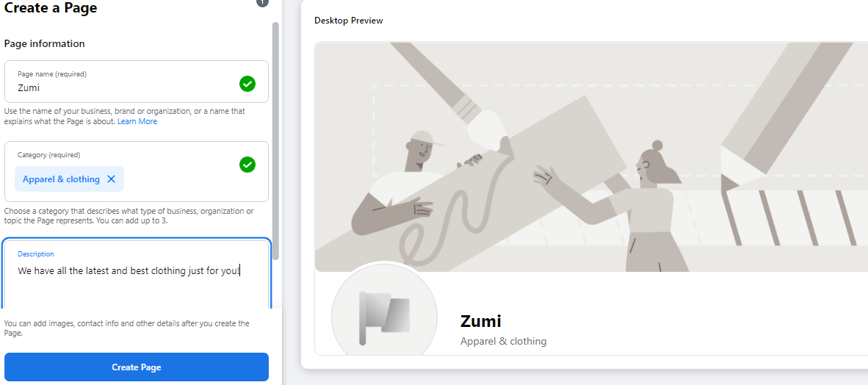Viewport: 868px width, 385px height.
Task: Click the Zumi page title in preview
Action: point(480,321)
